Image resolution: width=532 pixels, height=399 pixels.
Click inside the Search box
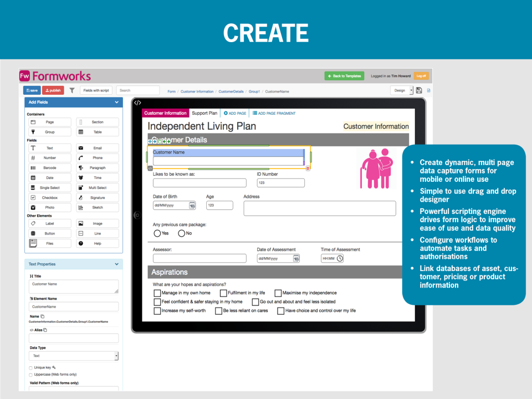tap(138, 90)
